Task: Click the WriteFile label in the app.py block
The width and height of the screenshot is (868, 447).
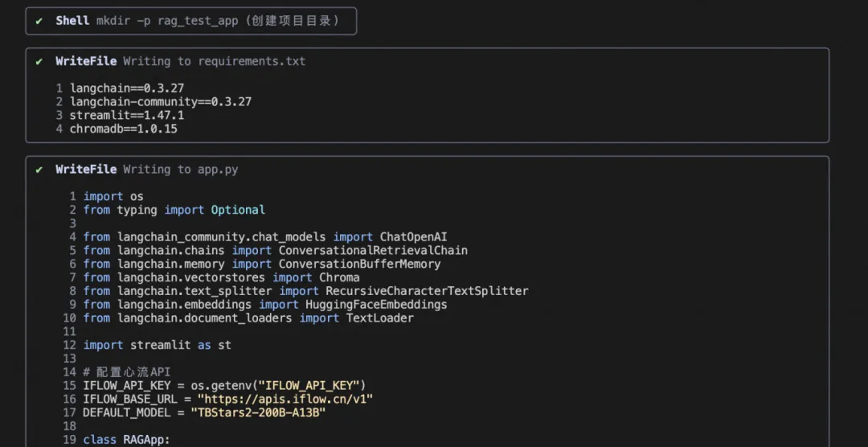Action: click(86, 170)
